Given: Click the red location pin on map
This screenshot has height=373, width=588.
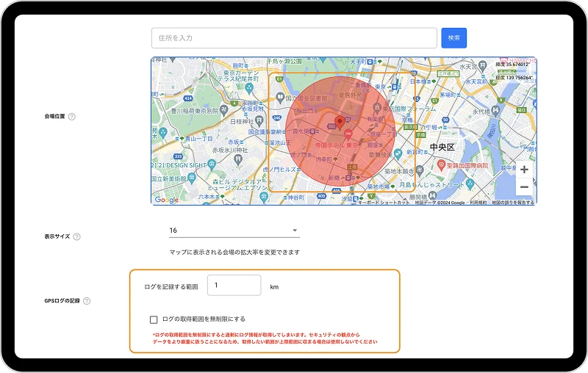Looking at the screenshot, I should (339, 122).
